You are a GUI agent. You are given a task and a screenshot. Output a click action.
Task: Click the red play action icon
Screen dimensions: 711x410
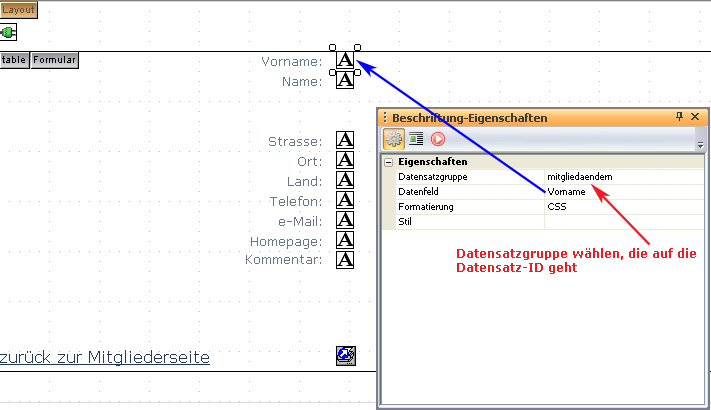(437, 139)
